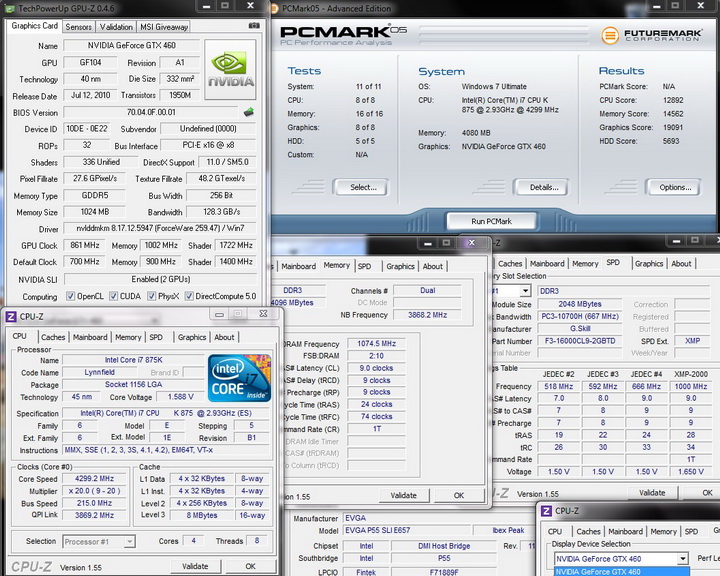Click the PCMark05 CPU Score 12892
Viewport: 720px width, 576px height.
point(673,100)
